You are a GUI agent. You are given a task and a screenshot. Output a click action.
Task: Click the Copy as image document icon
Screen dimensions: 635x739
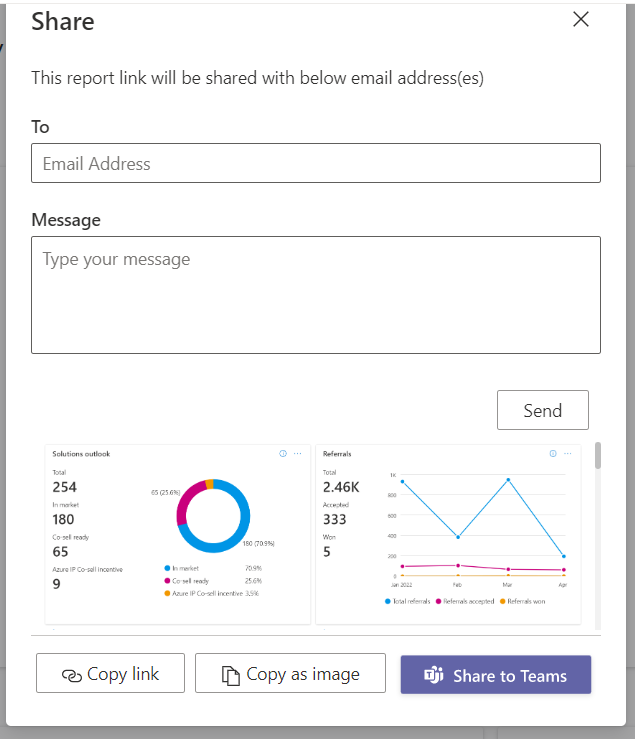(x=231, y=675)
